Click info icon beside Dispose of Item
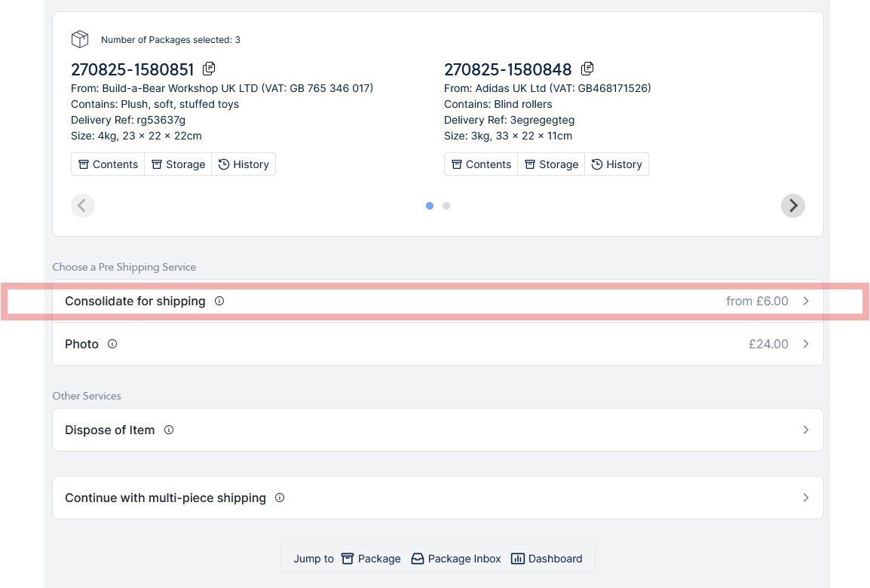This screenshot has height=588, width=870. (x=169, y=430)
